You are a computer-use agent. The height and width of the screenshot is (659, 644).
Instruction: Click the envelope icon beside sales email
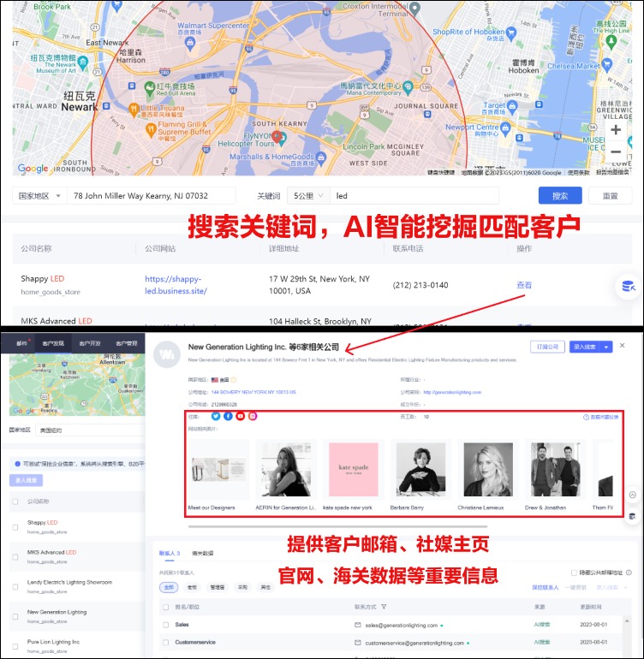point(358,625)
